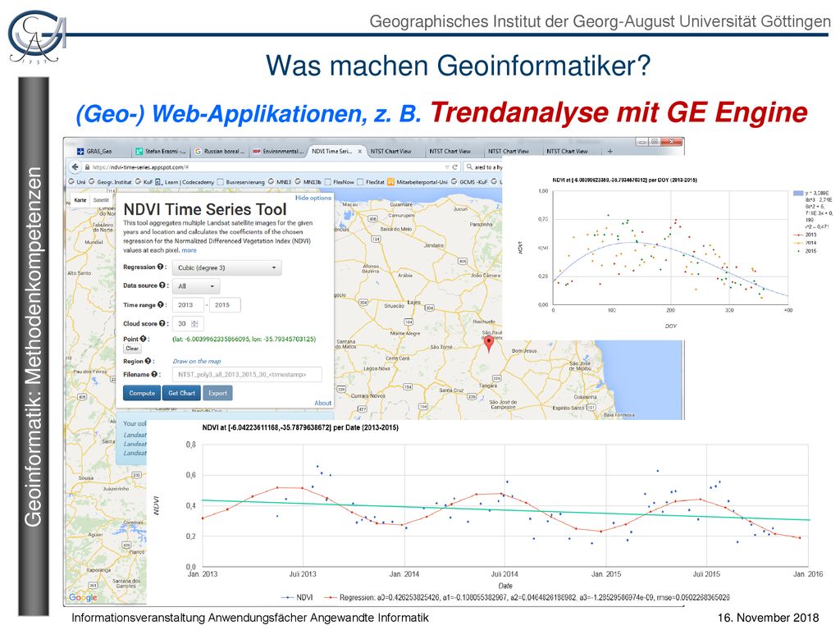Switch to the Environmental tab
The image size is (840, 630).
[x=278, y=152]
